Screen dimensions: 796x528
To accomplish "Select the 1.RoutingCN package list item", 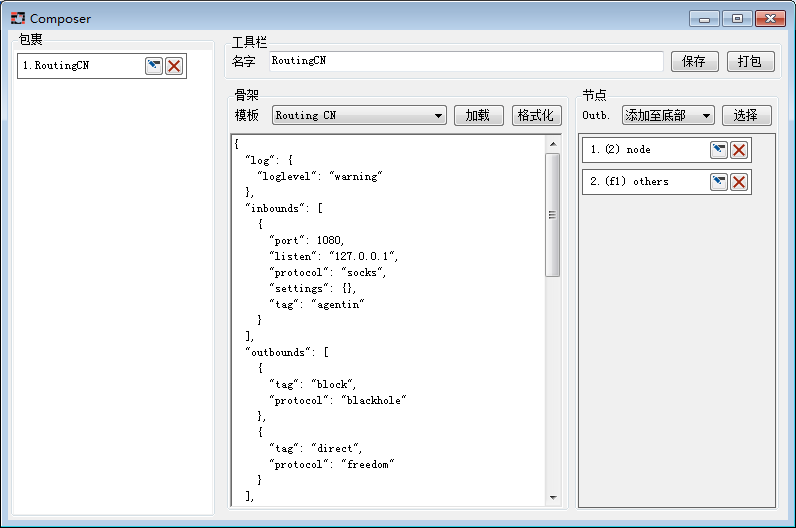I will click(80, 66).
